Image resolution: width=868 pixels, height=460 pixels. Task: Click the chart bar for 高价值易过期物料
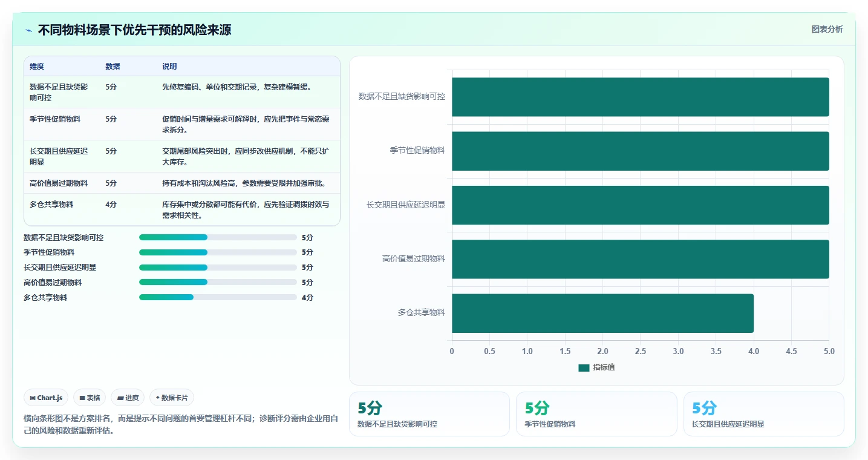coord(640,259)
